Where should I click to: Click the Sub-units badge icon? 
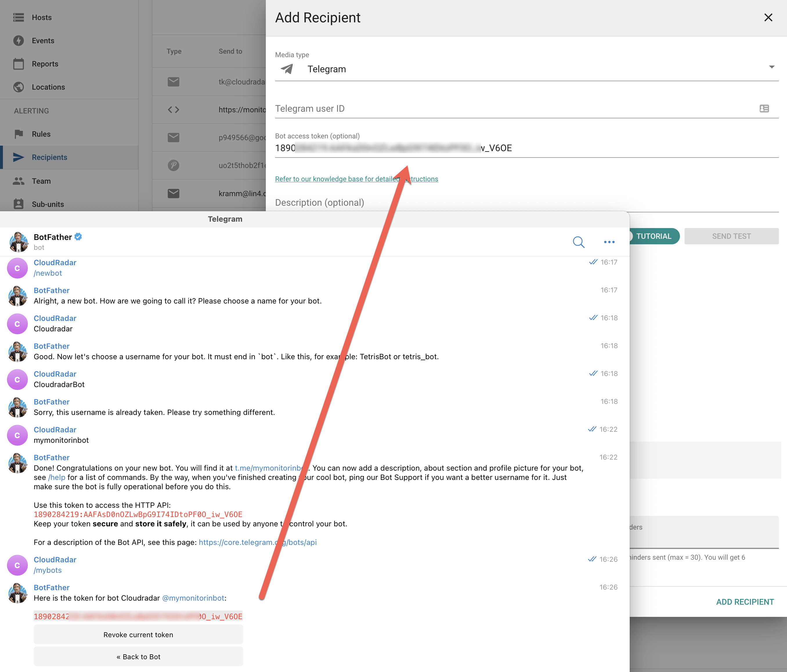coord(18,204)
